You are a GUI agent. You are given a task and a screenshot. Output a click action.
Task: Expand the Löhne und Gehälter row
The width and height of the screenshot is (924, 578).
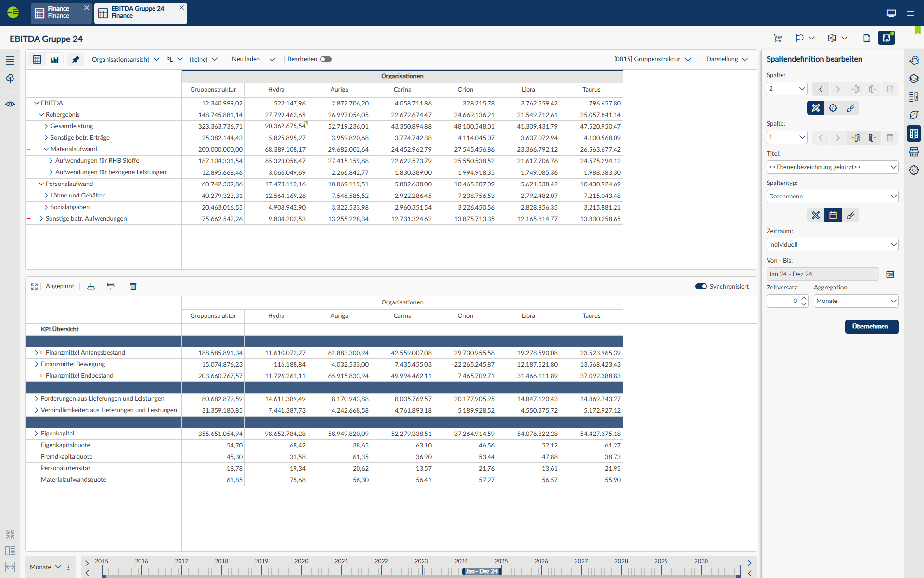pyautogui.click(x=46, y=196)
